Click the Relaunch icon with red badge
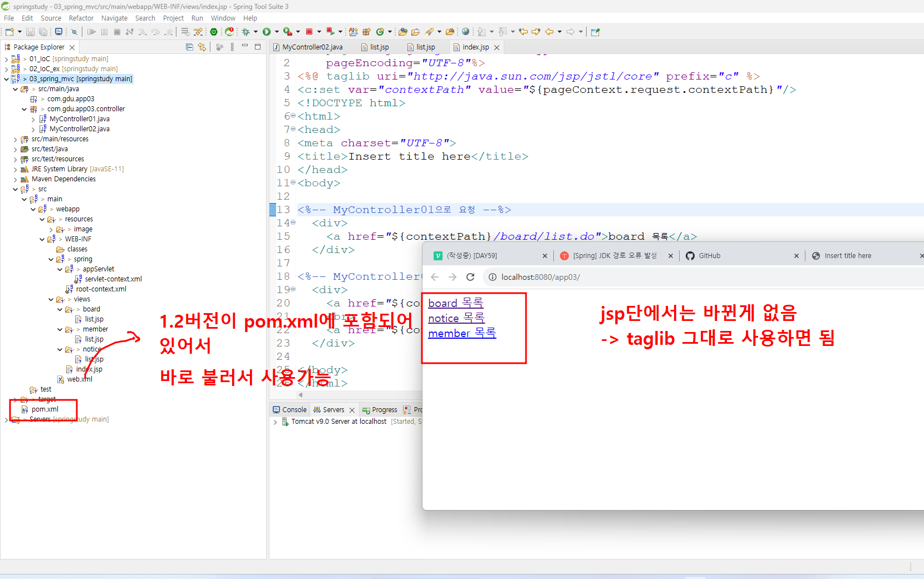This screenshot has height=579, width=924. click(x=229, y=32)
